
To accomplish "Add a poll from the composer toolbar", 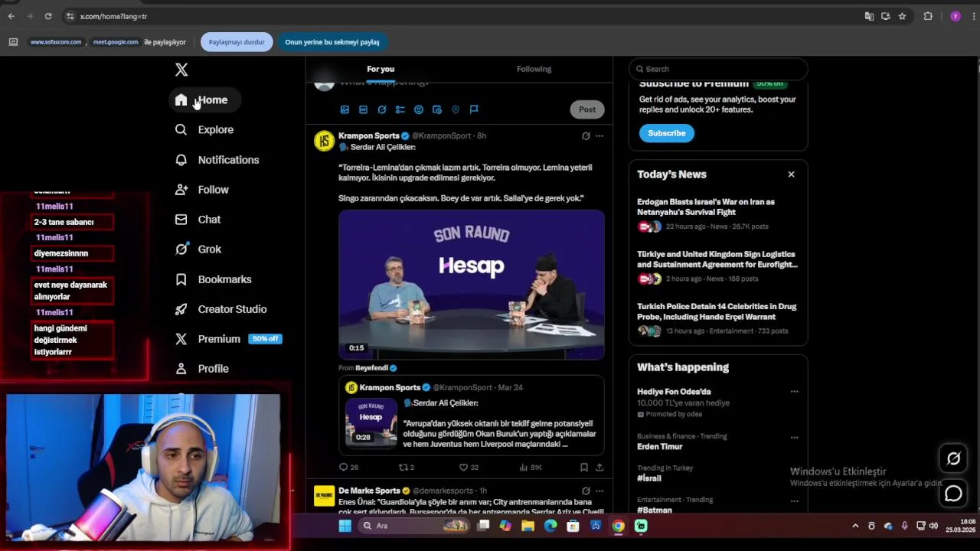I will pyautogui.click(x=400, y=109).
